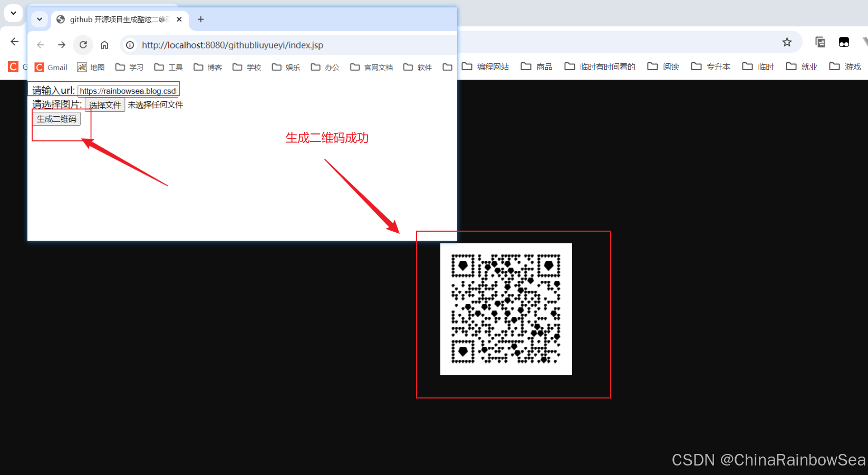Expand the 学校 bookmark folder
This screenshot has width=868, height=475.
click(247, 67)
